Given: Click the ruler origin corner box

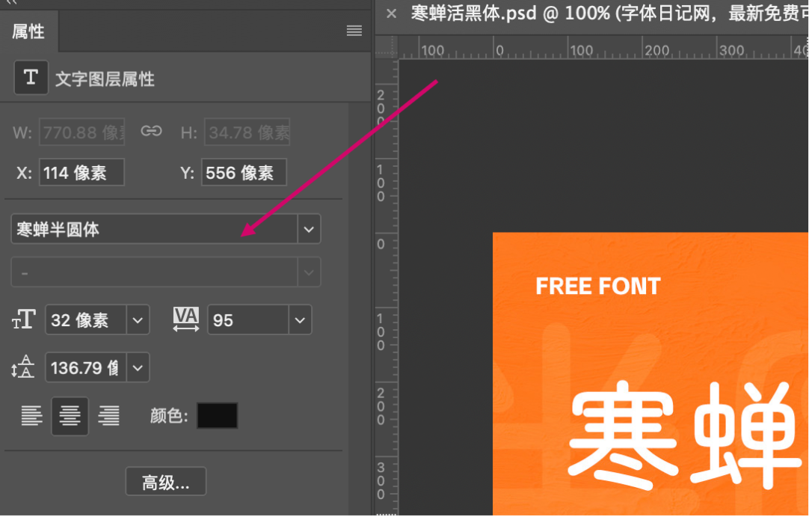Looking at the screenshot, I should [387, 48].
